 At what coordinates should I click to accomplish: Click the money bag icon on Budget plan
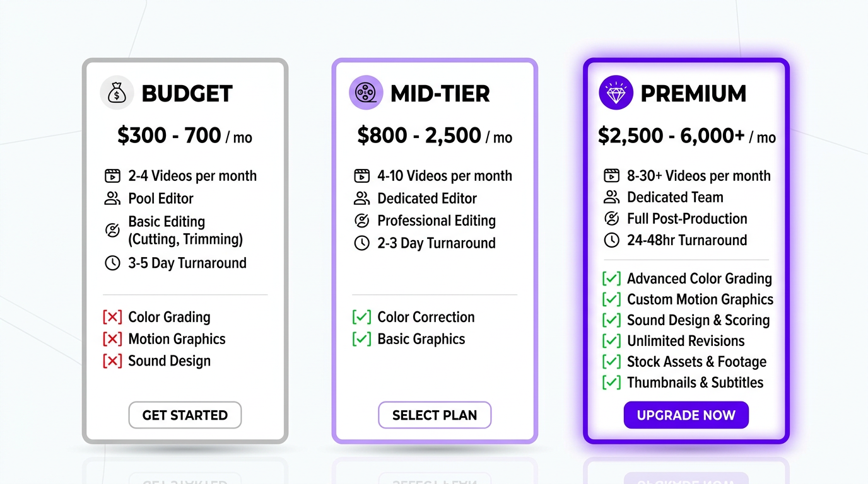117,93
